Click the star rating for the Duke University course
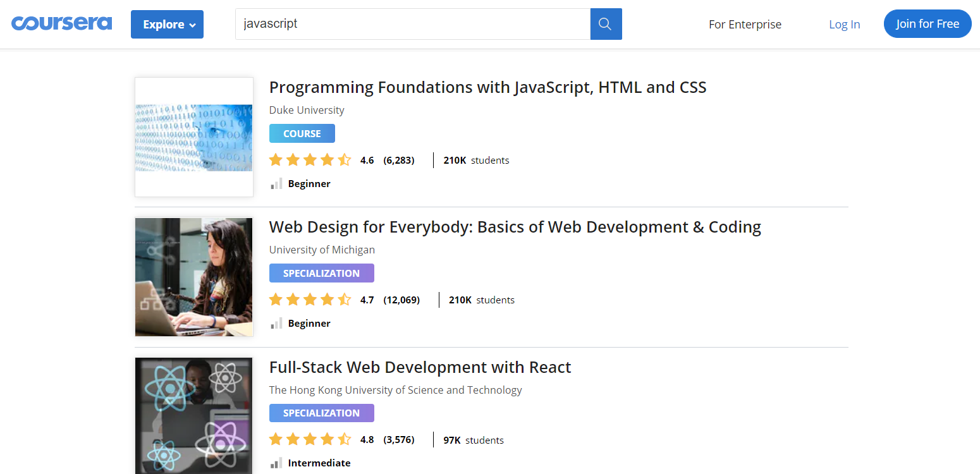Screen dimensions: 980x474 point(310,160)
